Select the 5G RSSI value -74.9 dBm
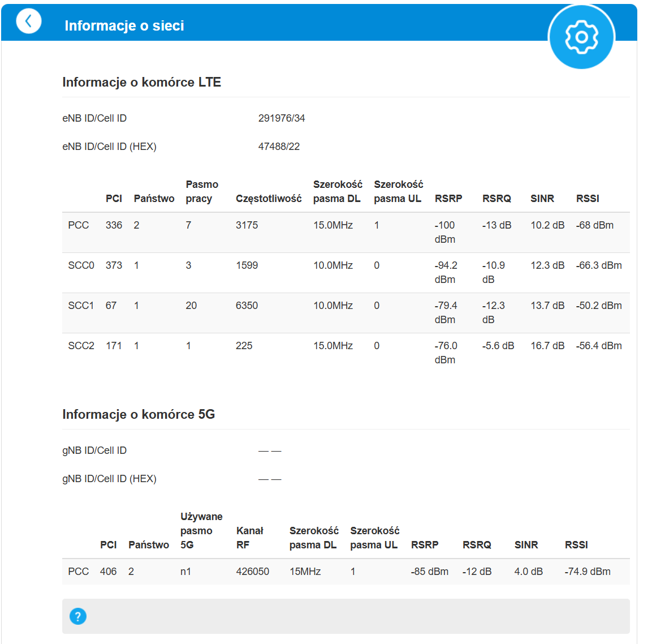 tap(588, 572)
